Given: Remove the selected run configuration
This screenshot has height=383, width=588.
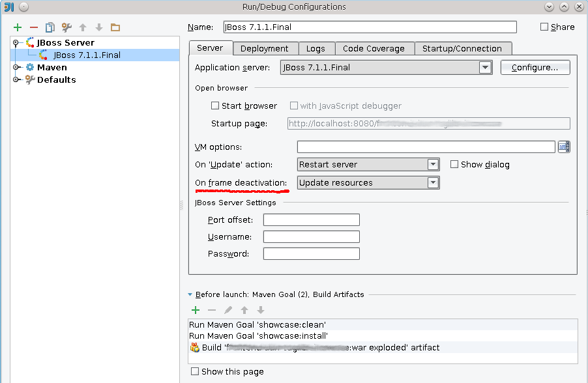Looking at the screenshot, I should (34, 27).
